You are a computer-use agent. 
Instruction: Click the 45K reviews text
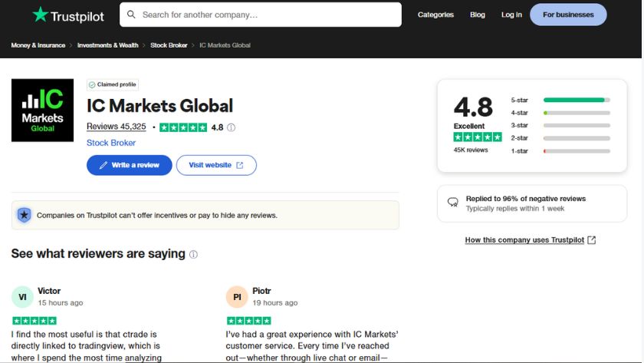(x=471, y=150)
